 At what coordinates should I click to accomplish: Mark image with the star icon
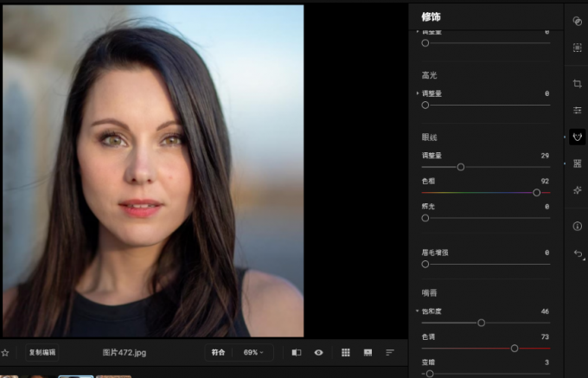pyautogui.click(x=5, y=353)
